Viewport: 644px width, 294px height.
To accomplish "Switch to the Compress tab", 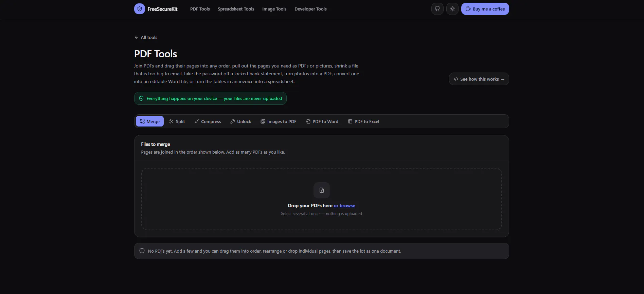I will (x=208, y=121).
